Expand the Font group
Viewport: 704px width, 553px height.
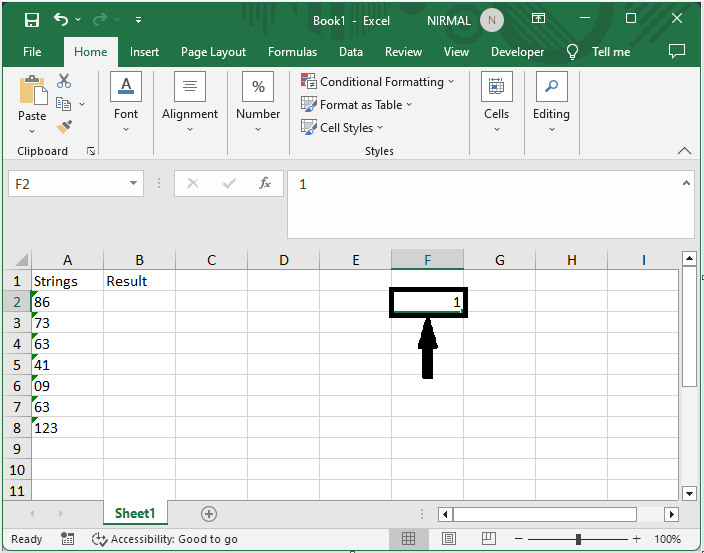(126, 103)
